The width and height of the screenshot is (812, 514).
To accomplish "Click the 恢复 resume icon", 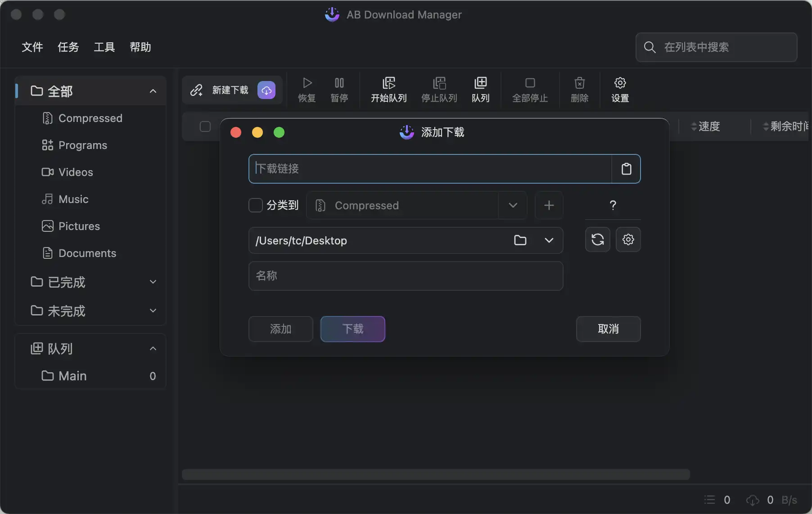I will point(307,83).
